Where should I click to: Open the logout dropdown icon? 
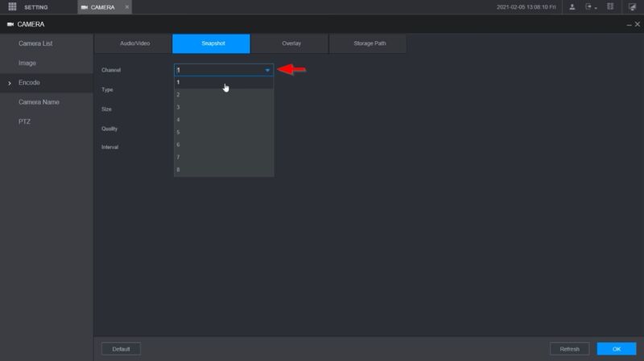tap(591, 7)
